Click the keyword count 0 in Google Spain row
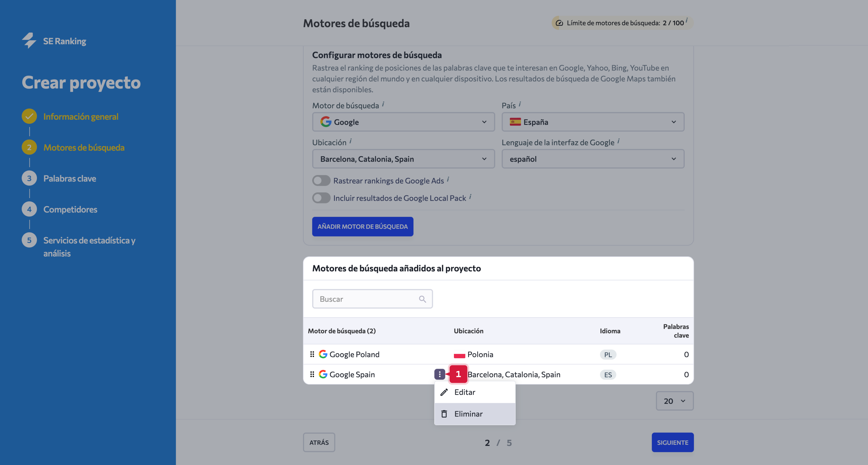868x465 pixels. [x=686, y=374]
